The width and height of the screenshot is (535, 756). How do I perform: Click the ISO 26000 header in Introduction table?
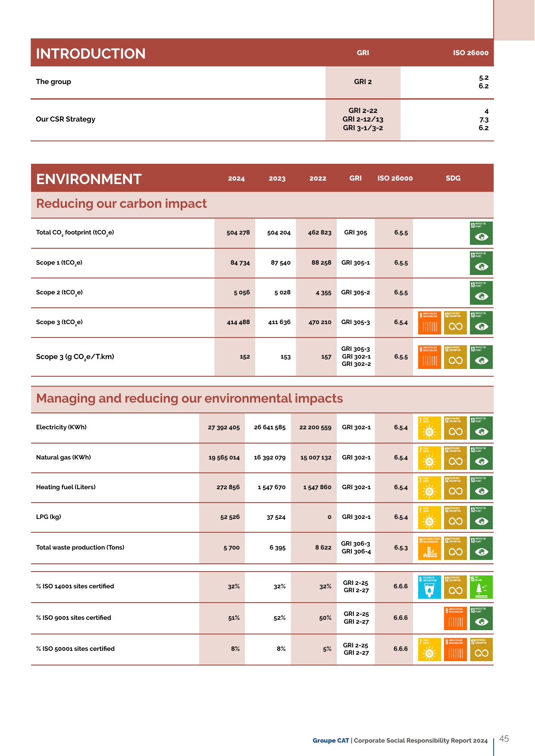471,53
